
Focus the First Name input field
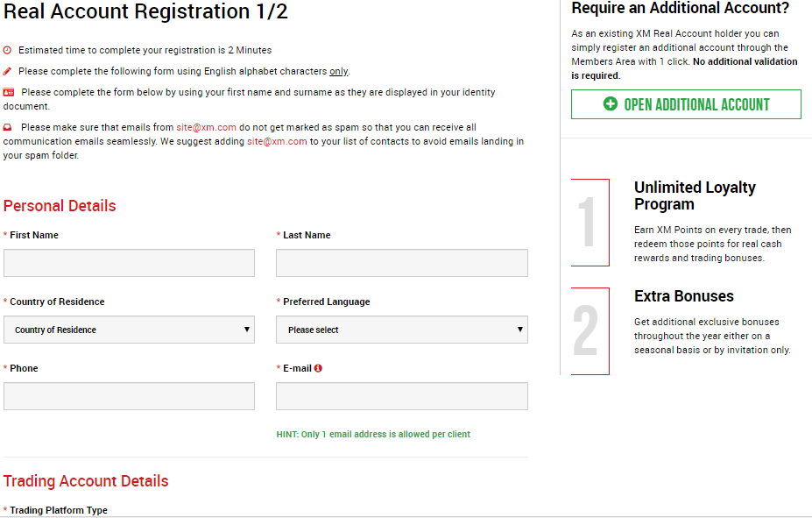point(129,263)
